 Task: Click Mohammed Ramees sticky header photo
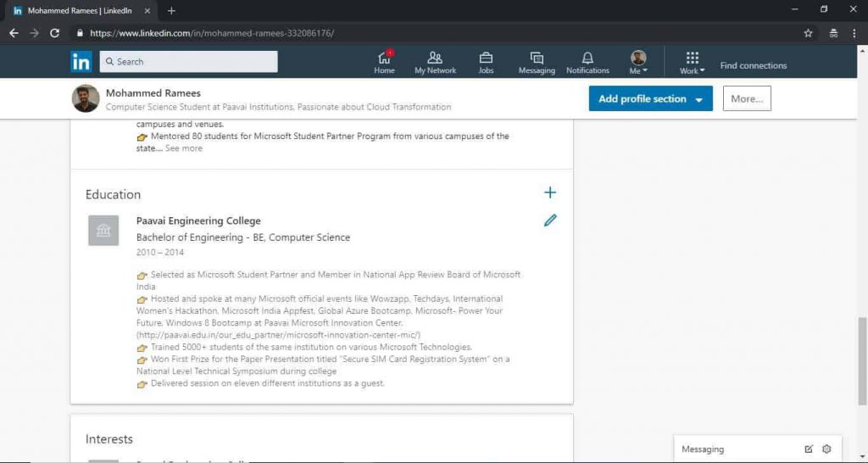pyautogui.click(x=86, y=98)
